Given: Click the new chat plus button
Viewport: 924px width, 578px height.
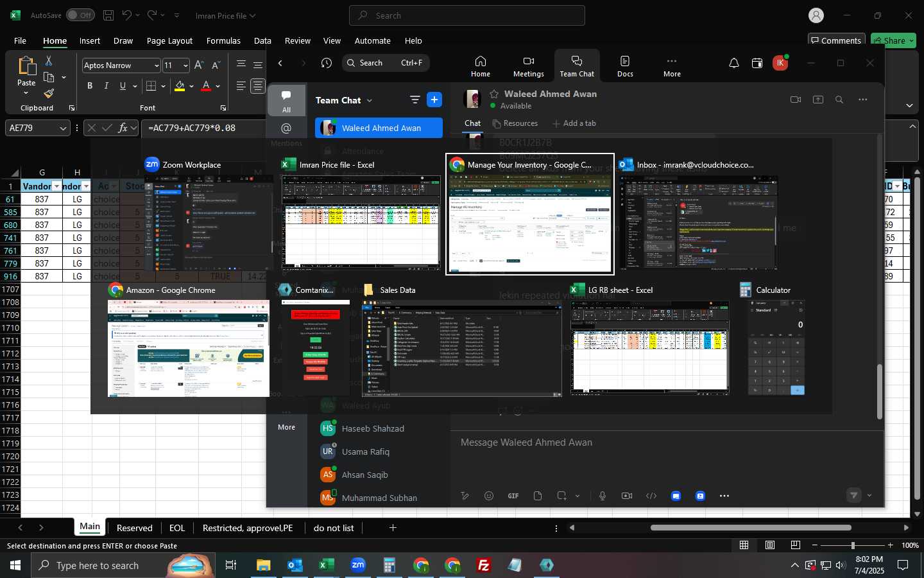Looking at the screenshot, I should pos(434,100).
